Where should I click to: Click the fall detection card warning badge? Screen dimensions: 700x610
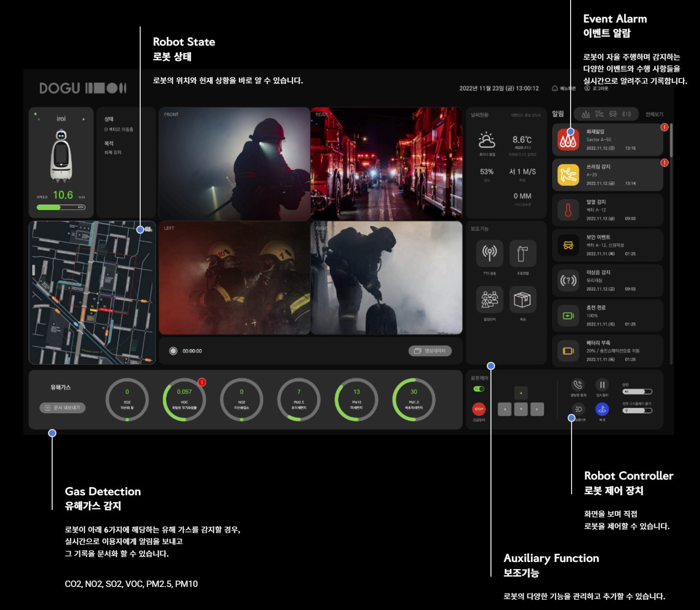click(664, 163)
